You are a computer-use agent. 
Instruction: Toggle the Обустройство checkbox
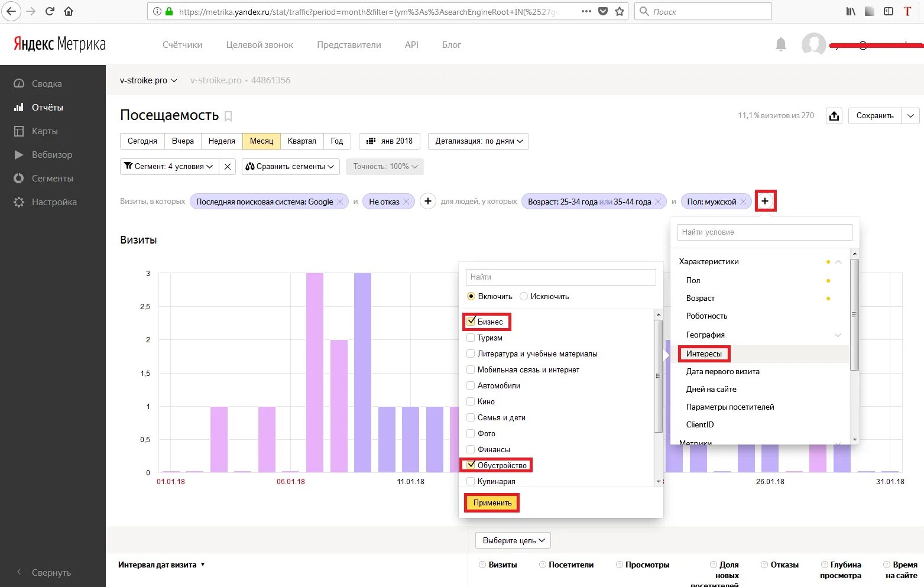[x=471, y=465]
